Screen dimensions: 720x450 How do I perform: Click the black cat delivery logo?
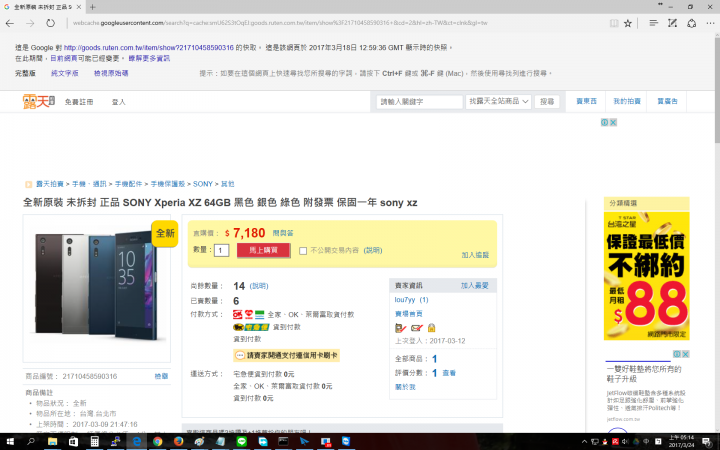coord(251,327)
